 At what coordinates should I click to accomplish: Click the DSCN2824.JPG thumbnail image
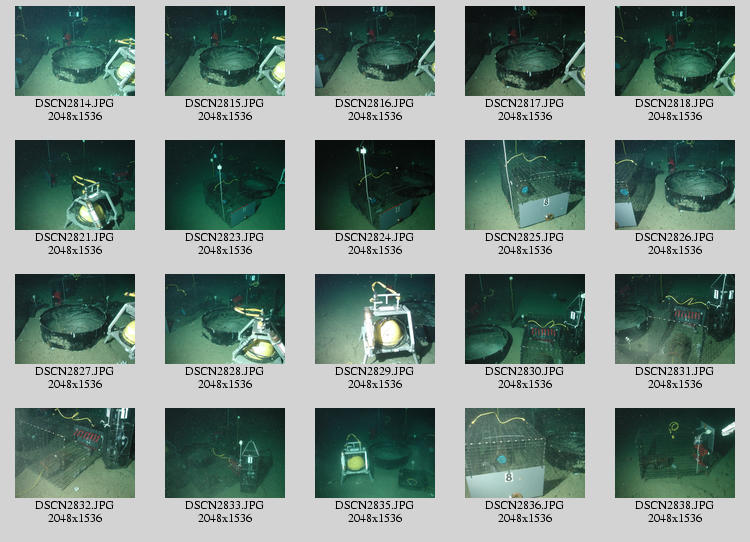375,185
